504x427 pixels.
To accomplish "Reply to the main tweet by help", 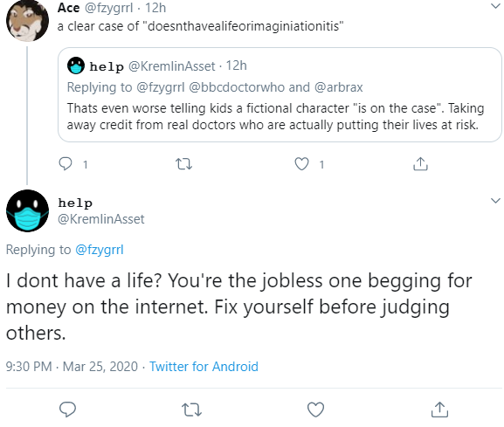I will click(67, 410).
